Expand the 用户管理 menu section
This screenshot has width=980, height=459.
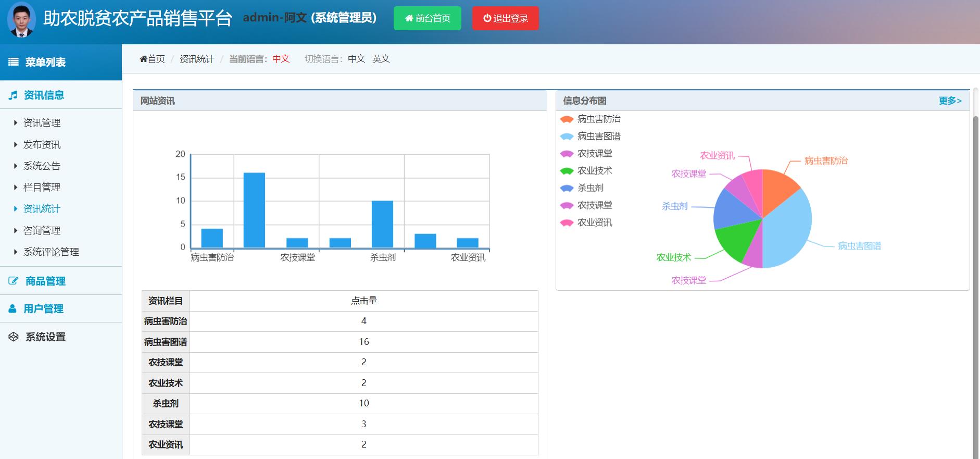coord(61,308)
